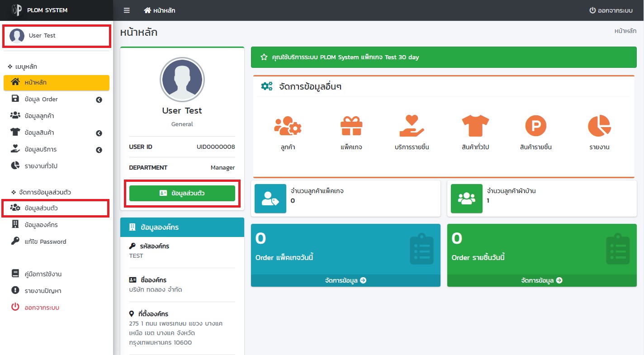Click the สินค้ารายชิ้น circled P icon
Screen dimensions: 644x355
tap(535, 126)
